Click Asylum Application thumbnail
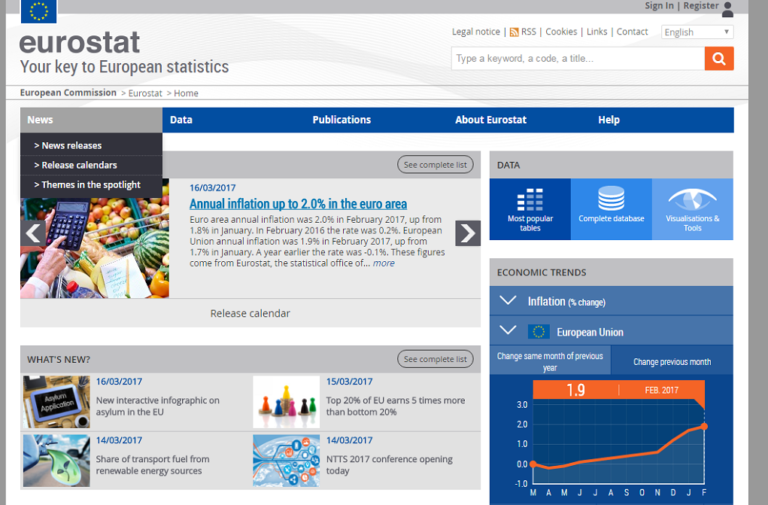 (56, 402)
